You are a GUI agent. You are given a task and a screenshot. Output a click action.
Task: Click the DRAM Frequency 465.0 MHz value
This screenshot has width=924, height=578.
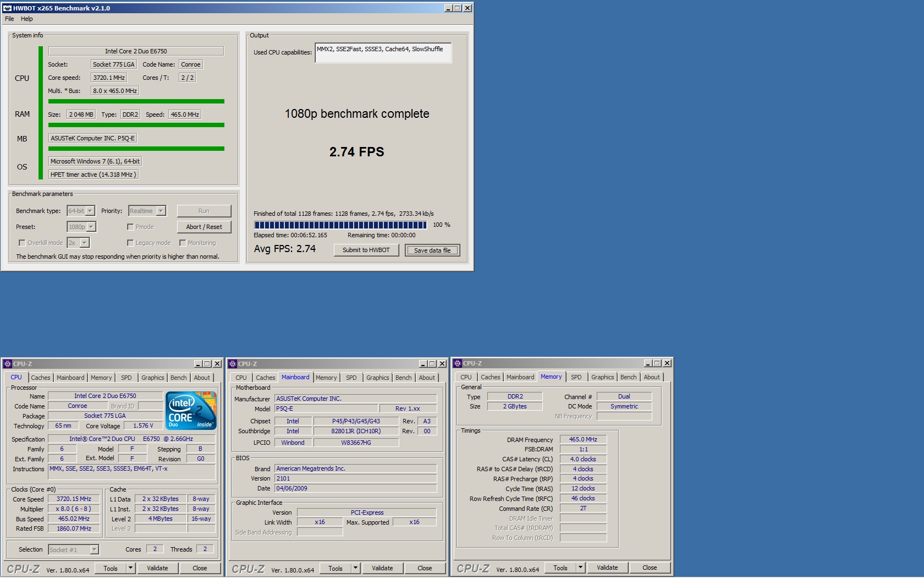pos(583,439)
